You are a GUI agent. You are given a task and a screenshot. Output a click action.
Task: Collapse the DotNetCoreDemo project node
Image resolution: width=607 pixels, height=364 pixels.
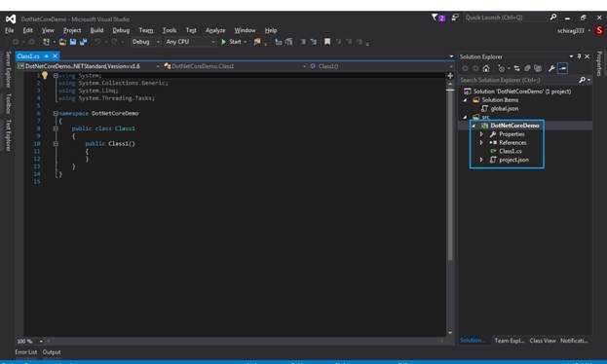(474, 126)
